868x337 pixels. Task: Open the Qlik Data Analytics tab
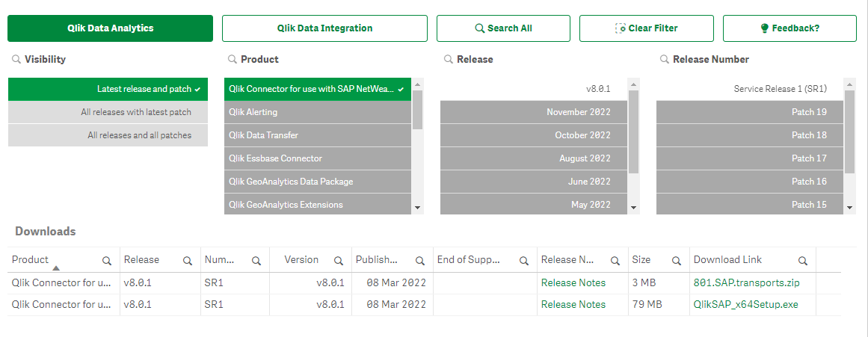[110, 28]
